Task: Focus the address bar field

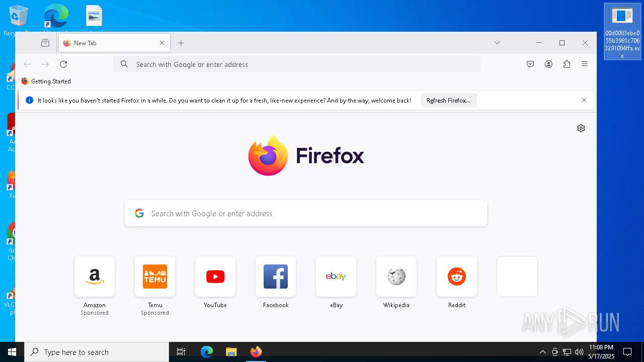Action: click(x=297, y=64)
